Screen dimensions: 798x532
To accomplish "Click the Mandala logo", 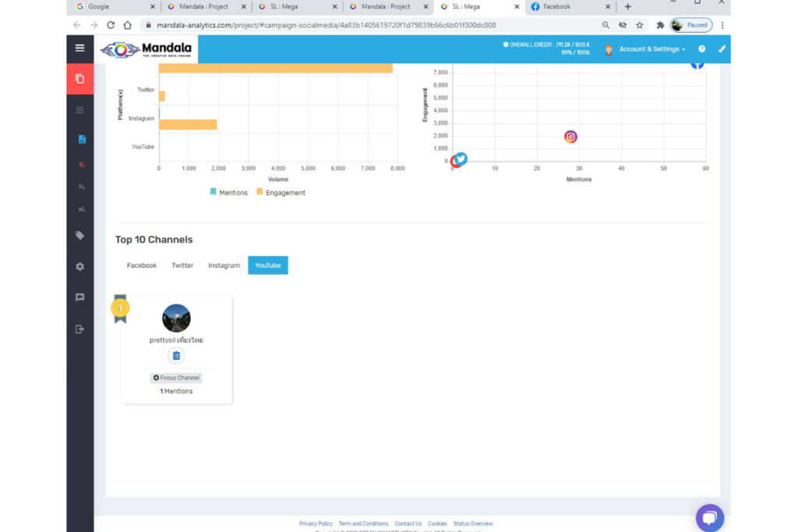I will (146, 49).
